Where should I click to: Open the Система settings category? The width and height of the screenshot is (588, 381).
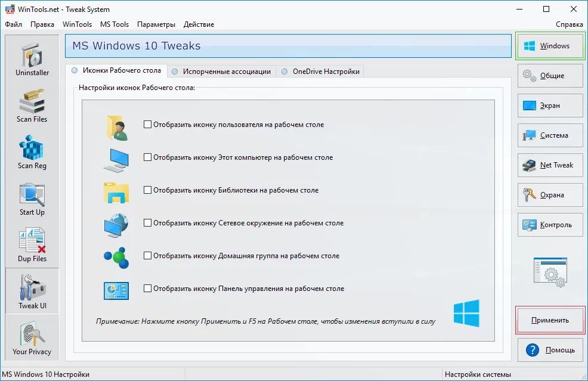pyautogui.click(x=550, y=135)
